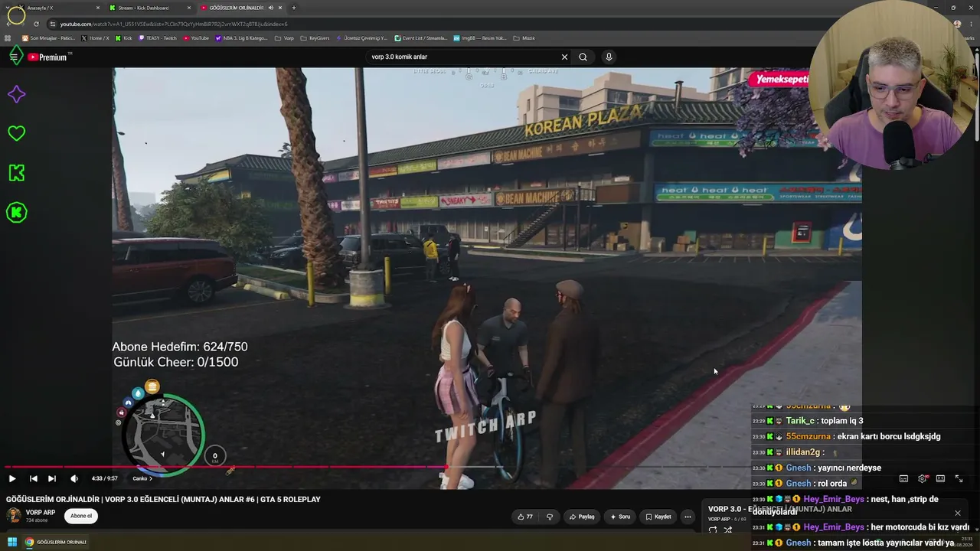This screenshot has width=980, height=551.
Task: Share the video via Paylaş
Action: (582, 517)
